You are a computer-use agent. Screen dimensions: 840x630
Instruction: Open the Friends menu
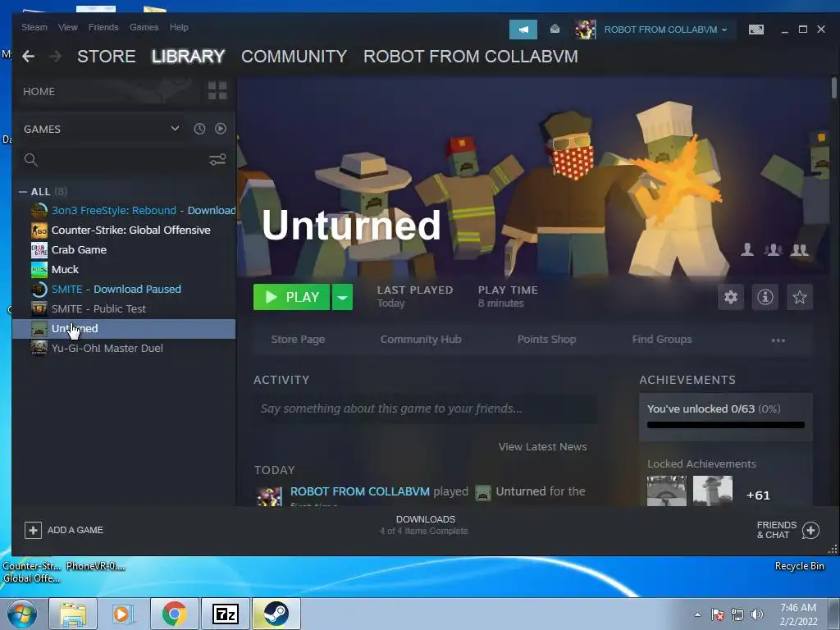103,27
